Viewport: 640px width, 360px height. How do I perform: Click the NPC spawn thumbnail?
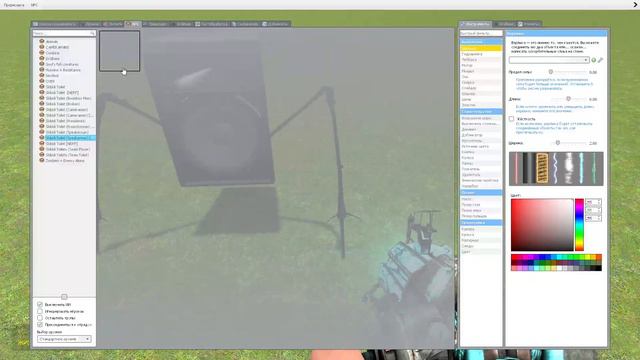120,51
